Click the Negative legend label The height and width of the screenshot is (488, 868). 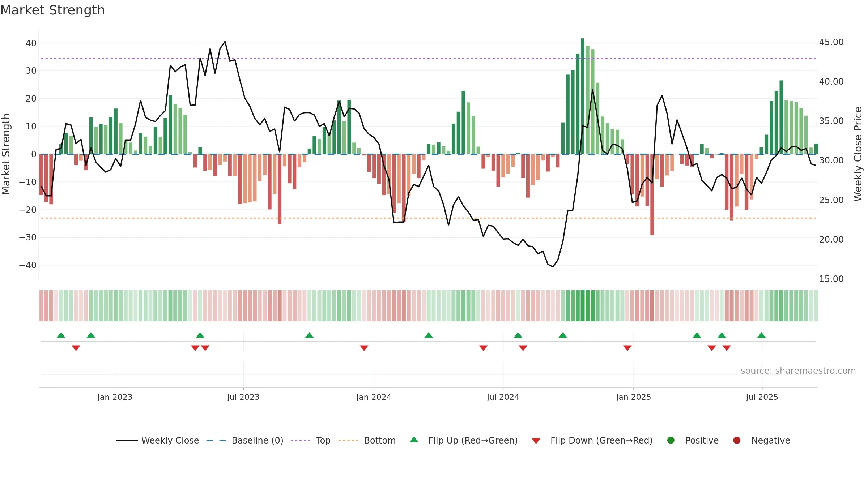pos(771,440)
